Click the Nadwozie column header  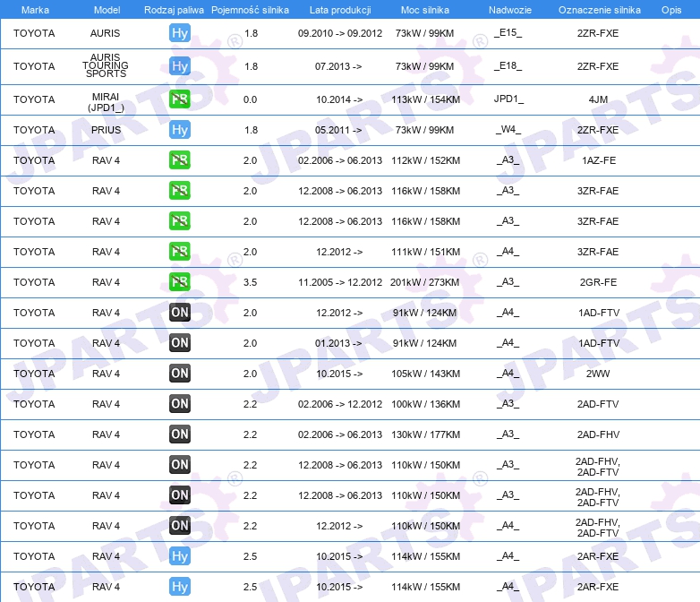510,10
